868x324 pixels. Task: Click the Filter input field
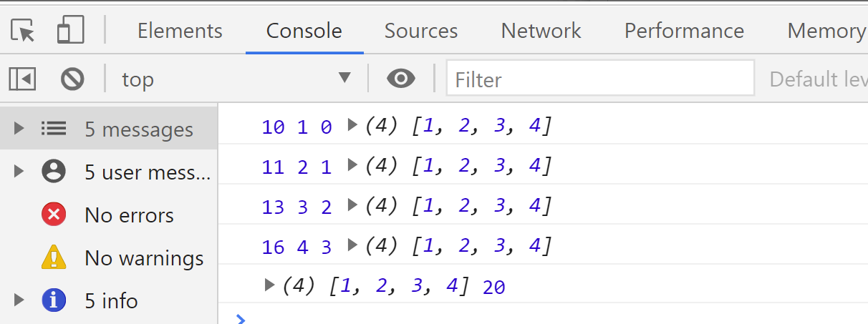600,79
